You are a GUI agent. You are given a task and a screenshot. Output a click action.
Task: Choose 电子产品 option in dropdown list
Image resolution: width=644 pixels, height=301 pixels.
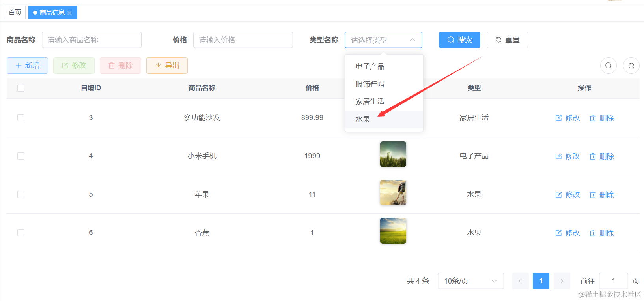[x=370, y=66]
